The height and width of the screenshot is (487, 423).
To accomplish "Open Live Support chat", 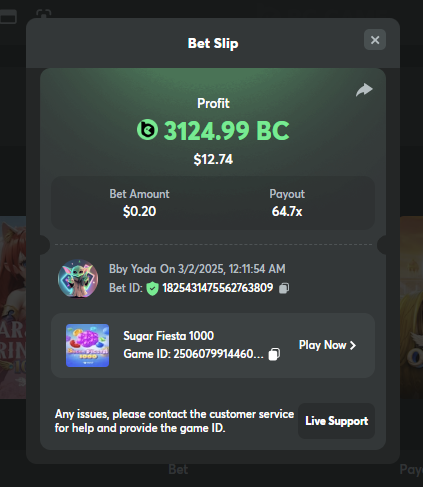I will coord(336,421).
